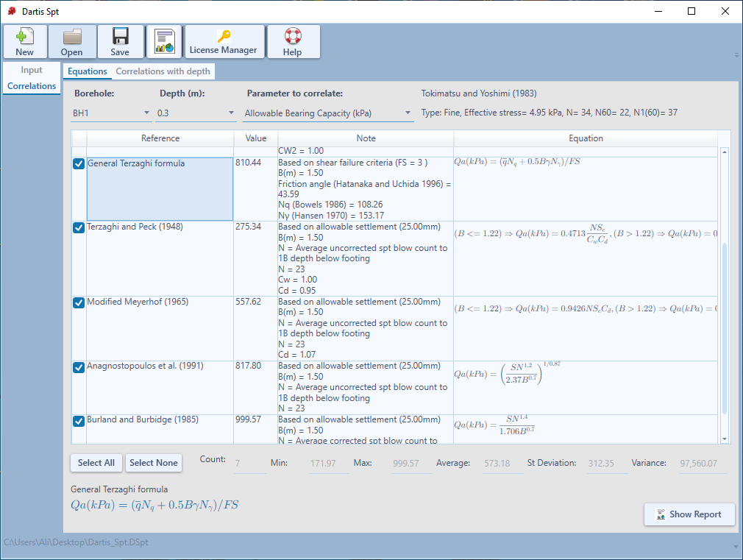
Task: Click the report chart icon in toolbar
Action: (x=165, y=42)
